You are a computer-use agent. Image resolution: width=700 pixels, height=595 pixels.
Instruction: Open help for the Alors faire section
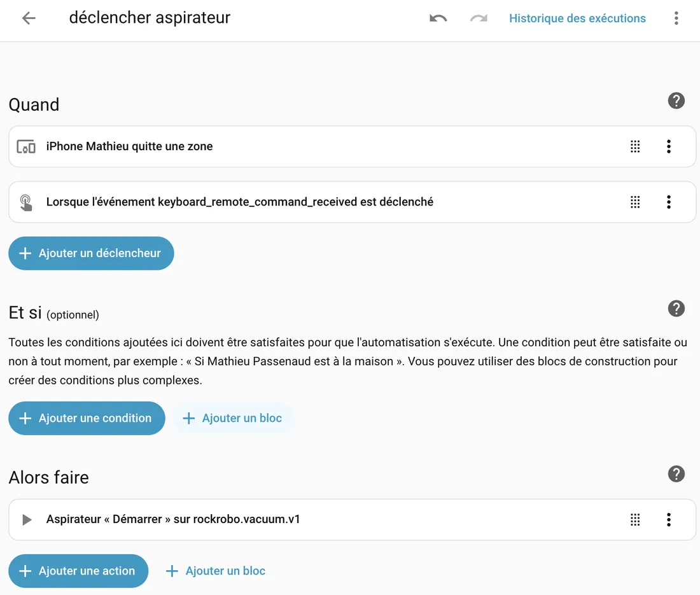(x=676, y=474)
